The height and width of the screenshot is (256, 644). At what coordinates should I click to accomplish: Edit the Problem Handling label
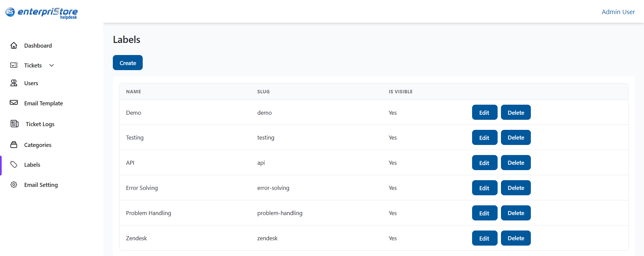click(x=484, y=213)
